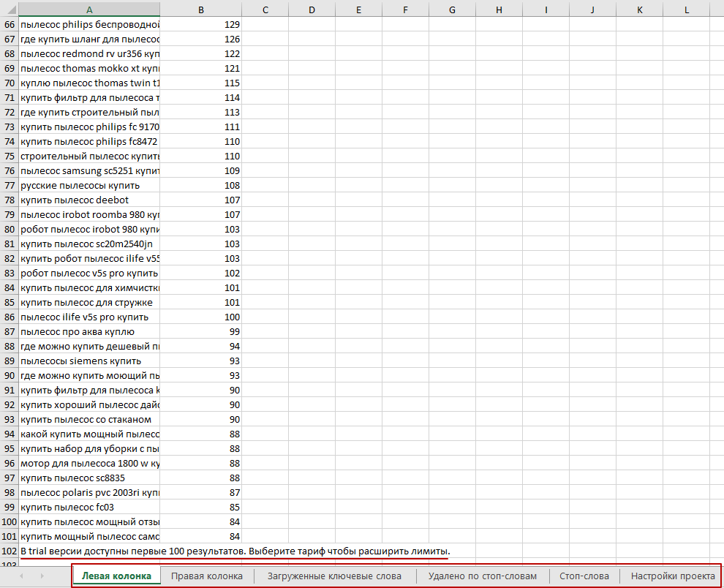
Task: Select column C header
Action: (265, 10)
